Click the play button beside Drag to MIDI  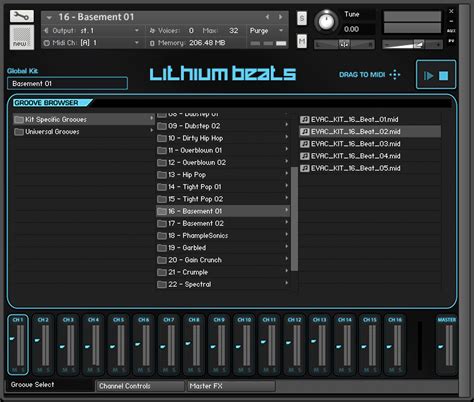(428, 76)
